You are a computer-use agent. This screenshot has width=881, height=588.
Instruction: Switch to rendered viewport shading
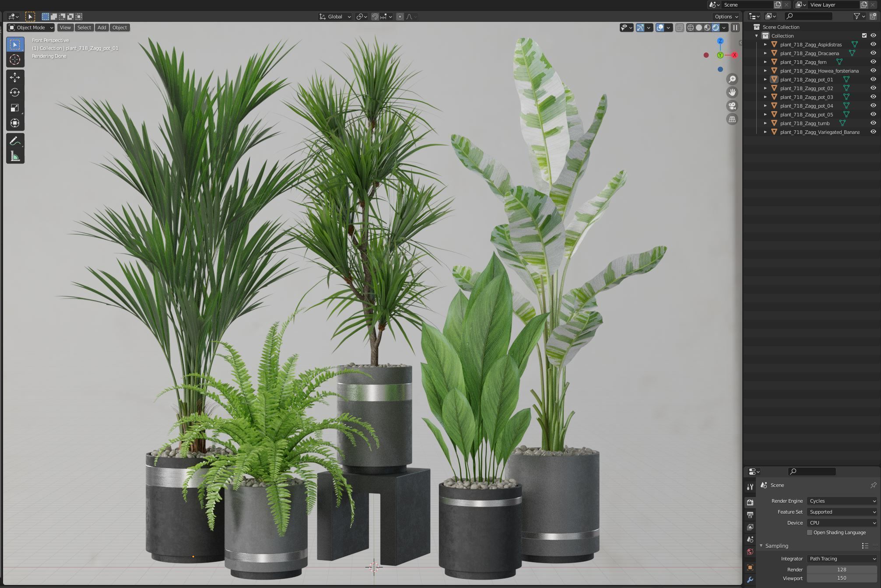[x=716, y=28]
